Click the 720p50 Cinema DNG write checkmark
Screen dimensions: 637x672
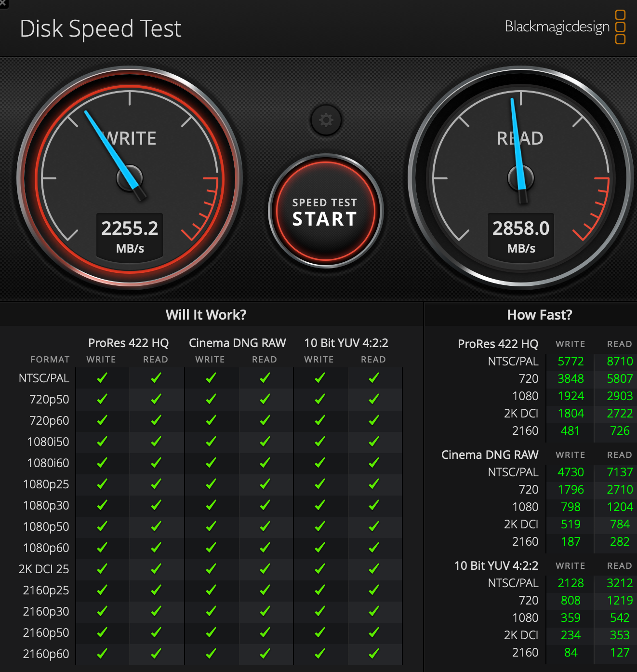pyautogui.click(x=211, y=400)
